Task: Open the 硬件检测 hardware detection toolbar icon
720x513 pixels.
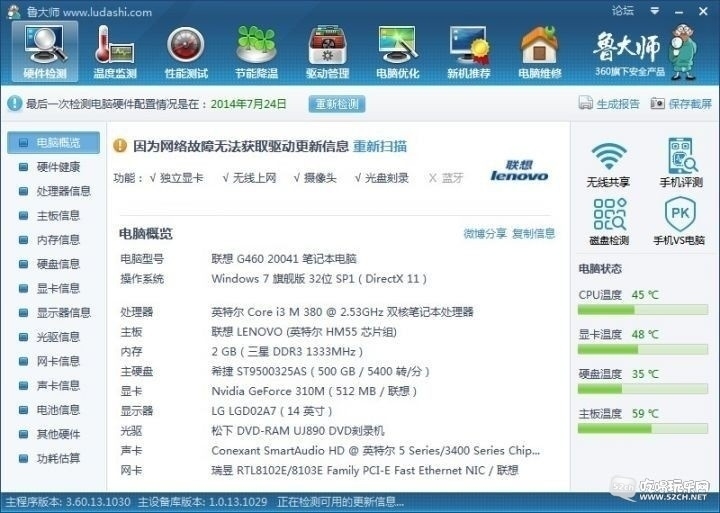Action: pyautogui.click(x=45, y=51)
